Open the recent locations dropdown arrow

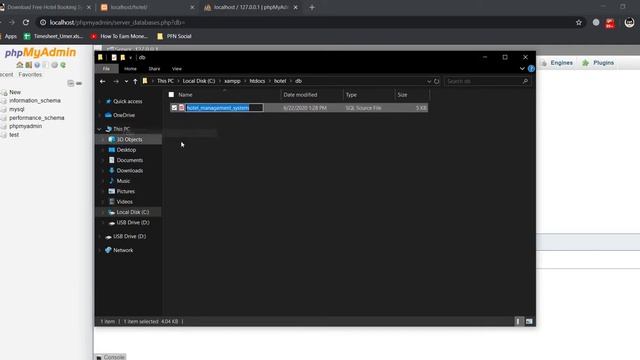(126, 81)
